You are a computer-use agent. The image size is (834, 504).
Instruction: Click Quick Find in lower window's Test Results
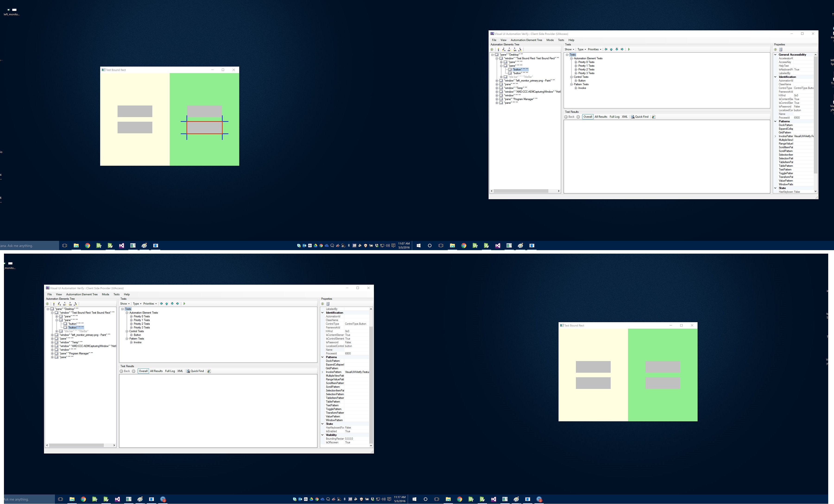coord(195,371)
